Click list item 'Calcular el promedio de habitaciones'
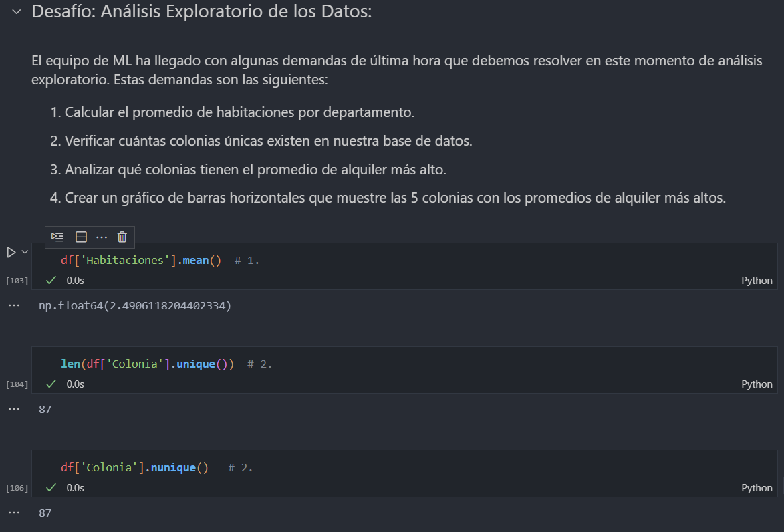 (x=233, y=112)
